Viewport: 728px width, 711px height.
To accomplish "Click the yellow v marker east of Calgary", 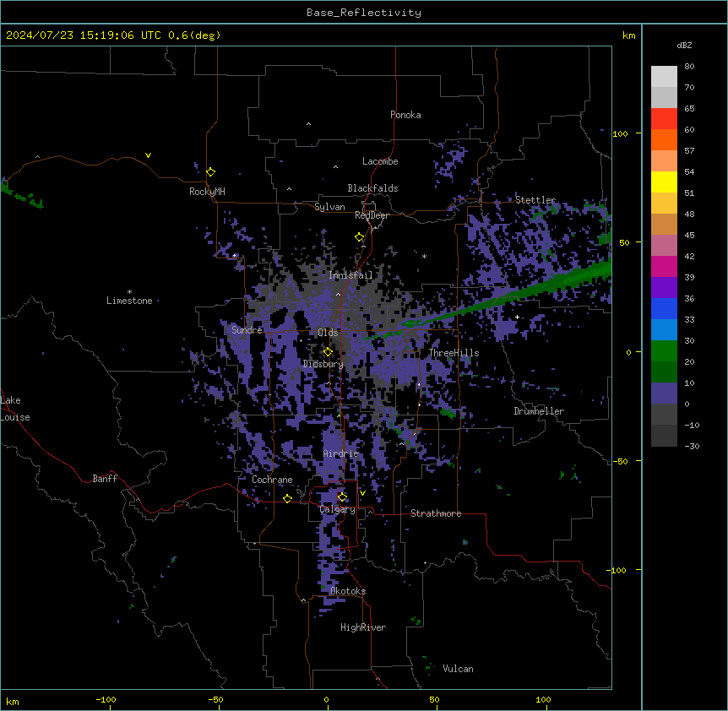I will pos(362,493).
